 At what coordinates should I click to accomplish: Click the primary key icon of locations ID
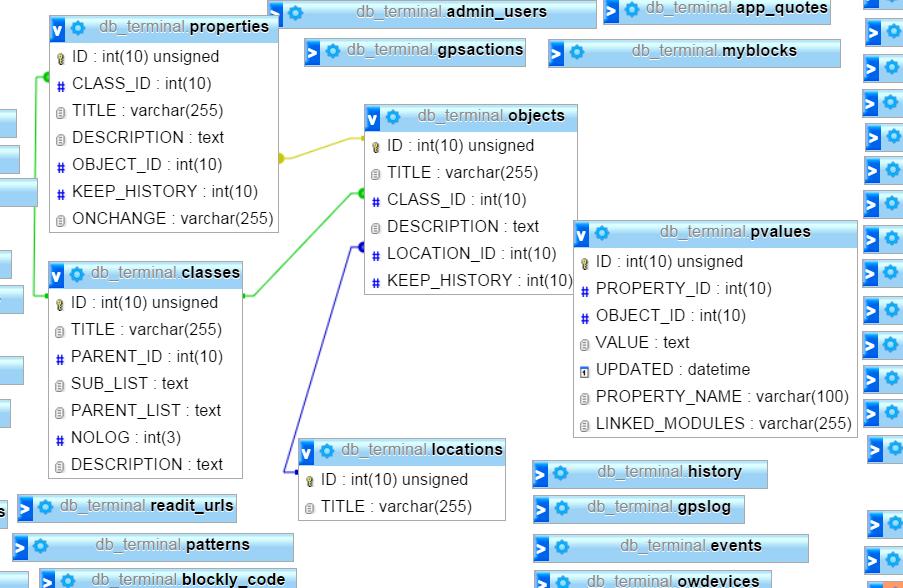pos(309,481)
